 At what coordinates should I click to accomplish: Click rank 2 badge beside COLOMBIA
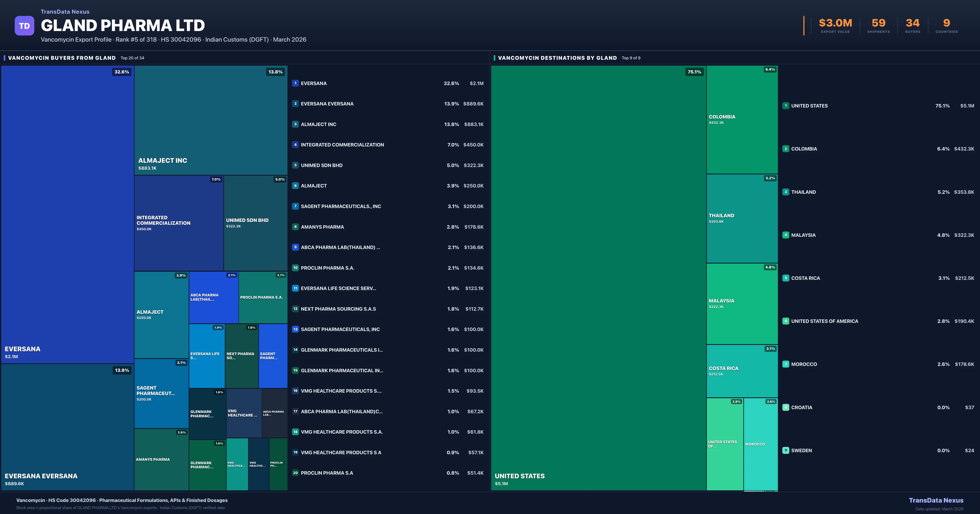click(x=786, y=149)
